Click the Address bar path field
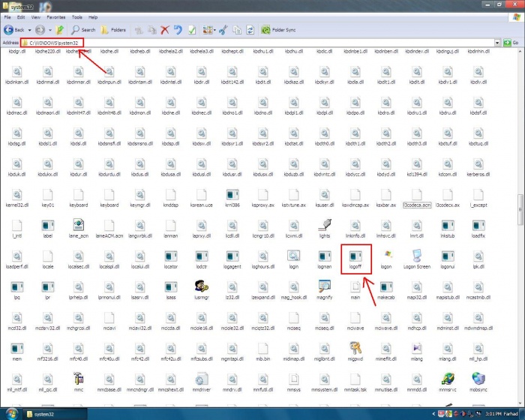The width and height of the screenshot is (525, 420). [258, 43]
